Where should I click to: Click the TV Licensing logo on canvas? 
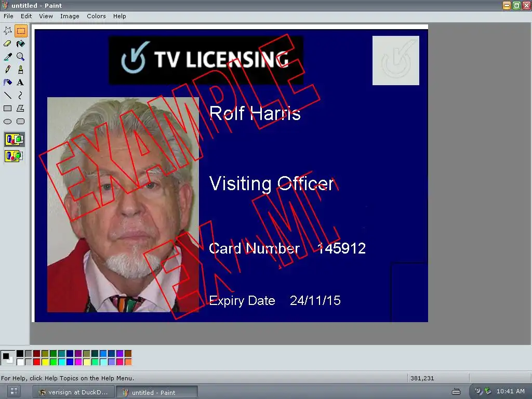point(206,60)
